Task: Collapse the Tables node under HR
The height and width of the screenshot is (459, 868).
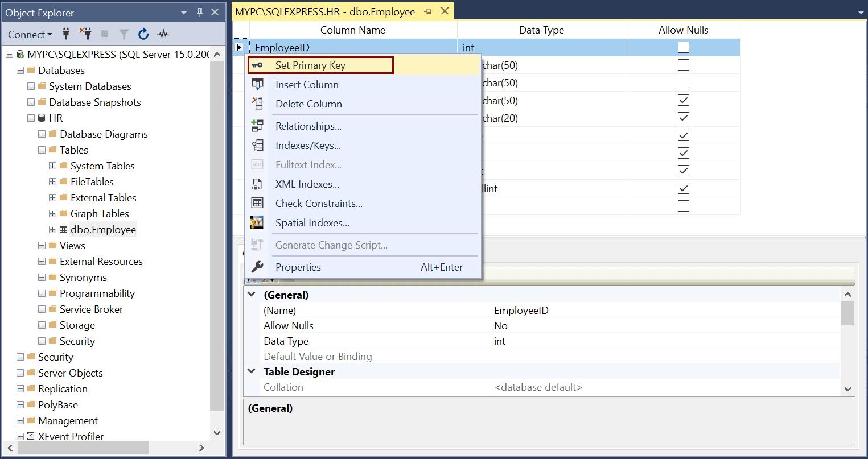Action: click(41, 150)
